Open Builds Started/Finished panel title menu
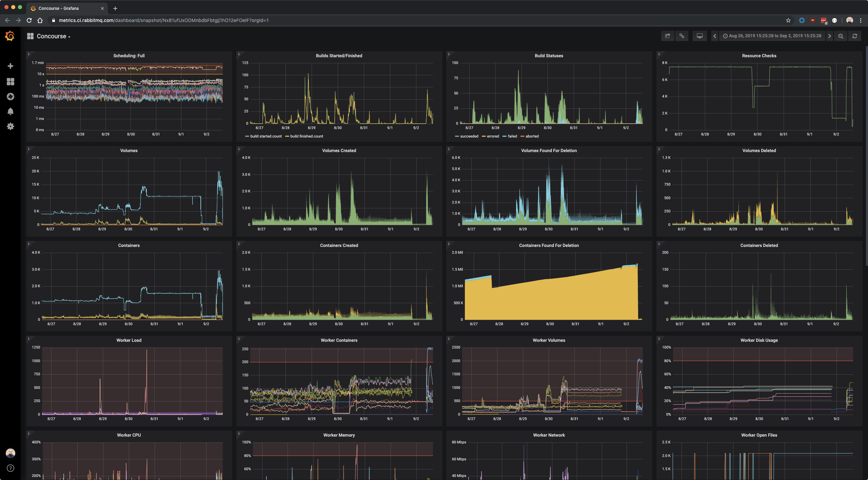 tap(339, 56)
